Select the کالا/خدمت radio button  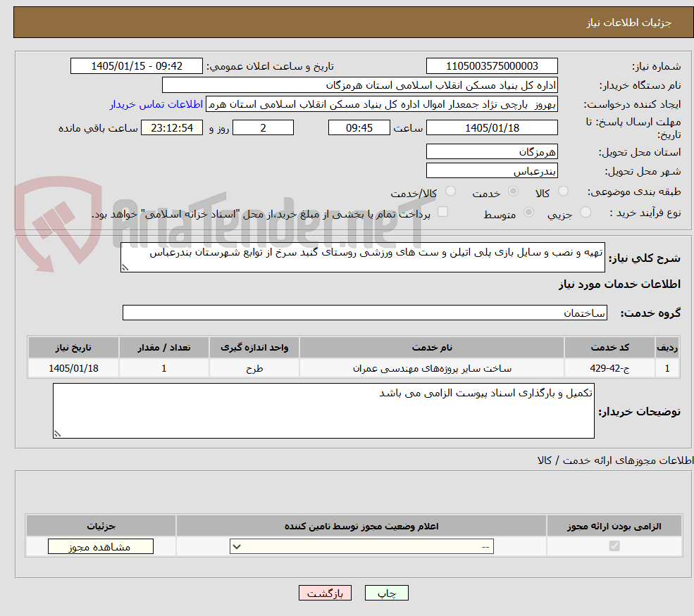(450, 191)
